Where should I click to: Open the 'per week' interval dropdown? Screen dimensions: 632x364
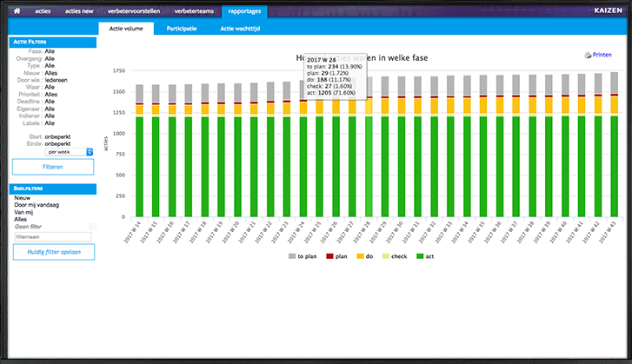[x=69, y=151]
